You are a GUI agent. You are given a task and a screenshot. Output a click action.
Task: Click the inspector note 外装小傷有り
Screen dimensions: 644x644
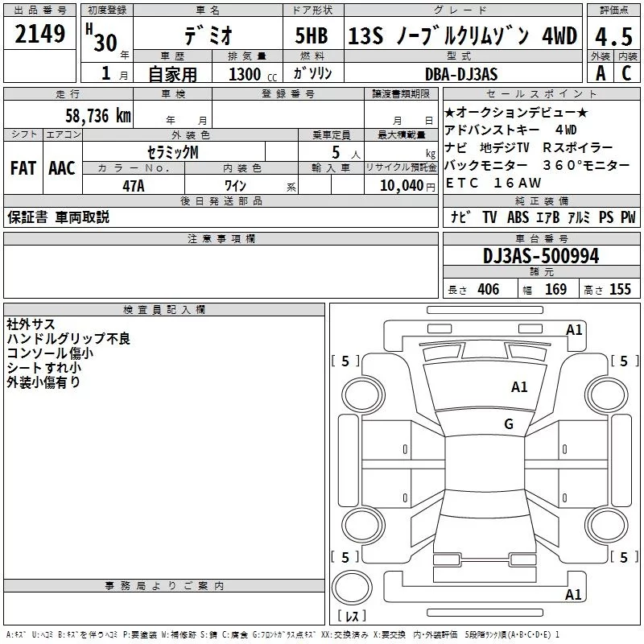tap(43, 382)
